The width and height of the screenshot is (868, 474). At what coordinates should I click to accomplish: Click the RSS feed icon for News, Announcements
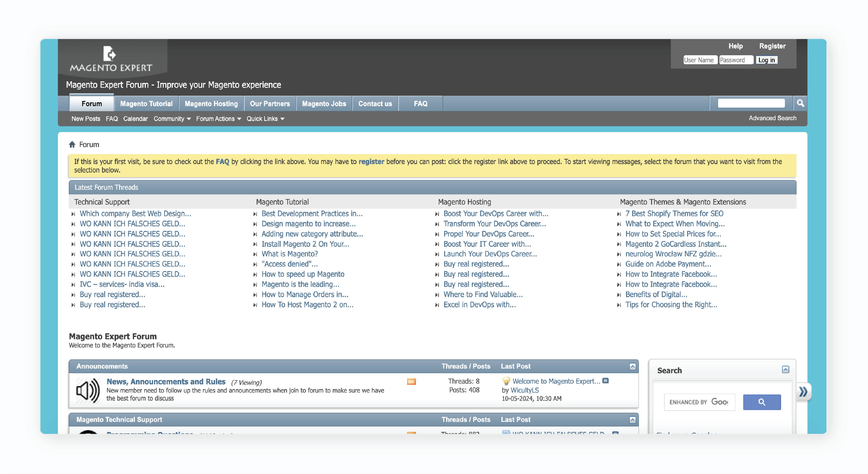click(x=411, y=382)
